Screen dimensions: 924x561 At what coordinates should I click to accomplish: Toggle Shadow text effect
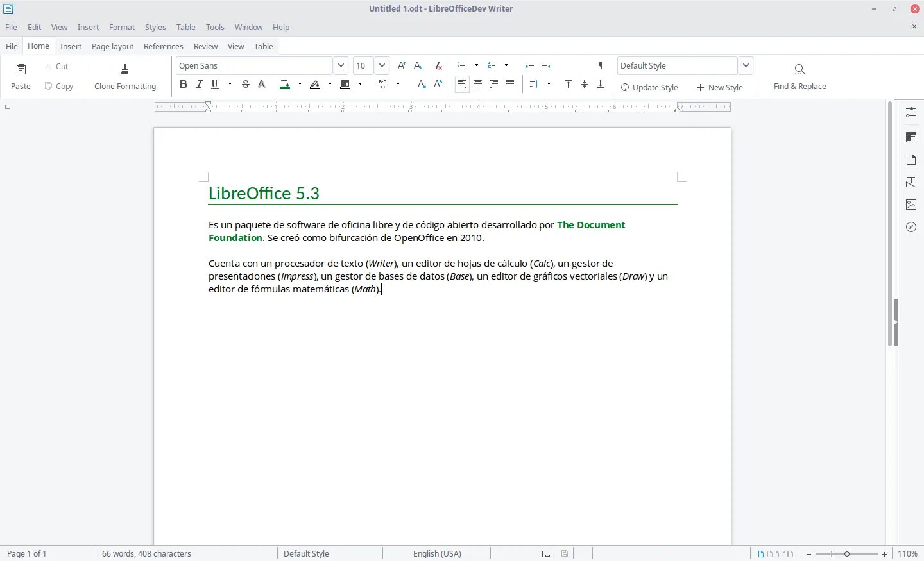[x=262, y=85]
